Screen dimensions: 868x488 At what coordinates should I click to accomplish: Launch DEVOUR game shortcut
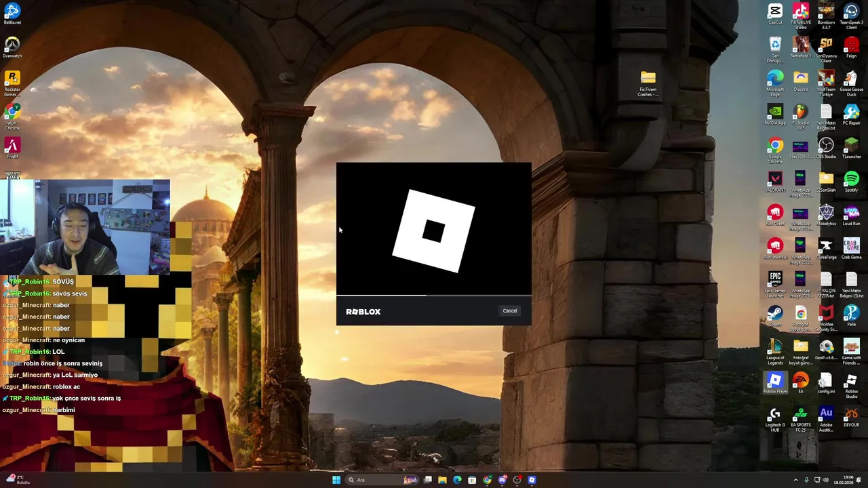(851, 416)
